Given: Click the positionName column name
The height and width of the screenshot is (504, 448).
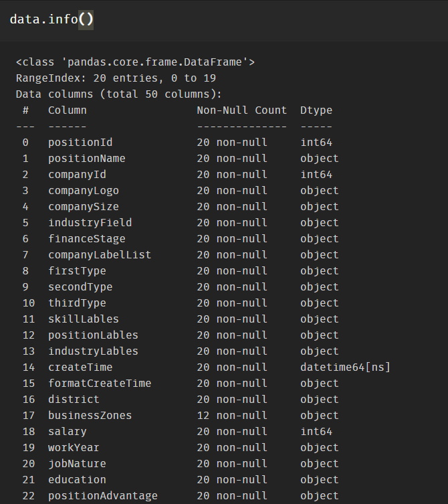Looking at the screenshot, I should coord(86,159).
